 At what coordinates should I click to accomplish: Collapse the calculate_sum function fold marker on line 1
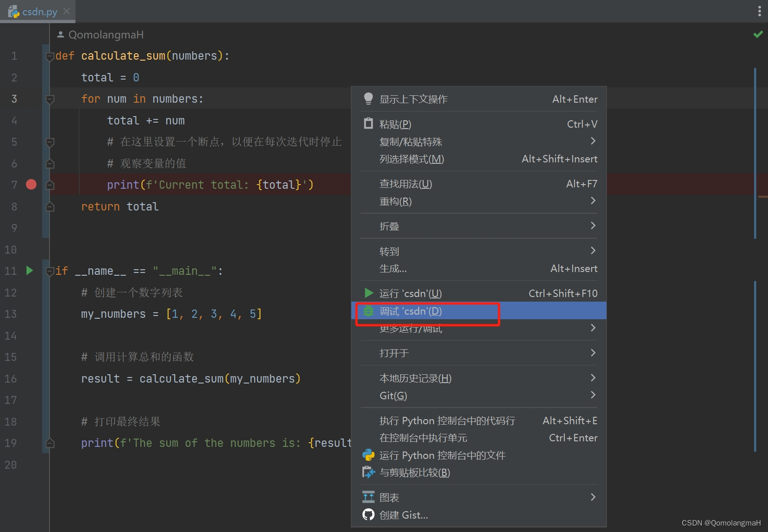tap(50, 57)
